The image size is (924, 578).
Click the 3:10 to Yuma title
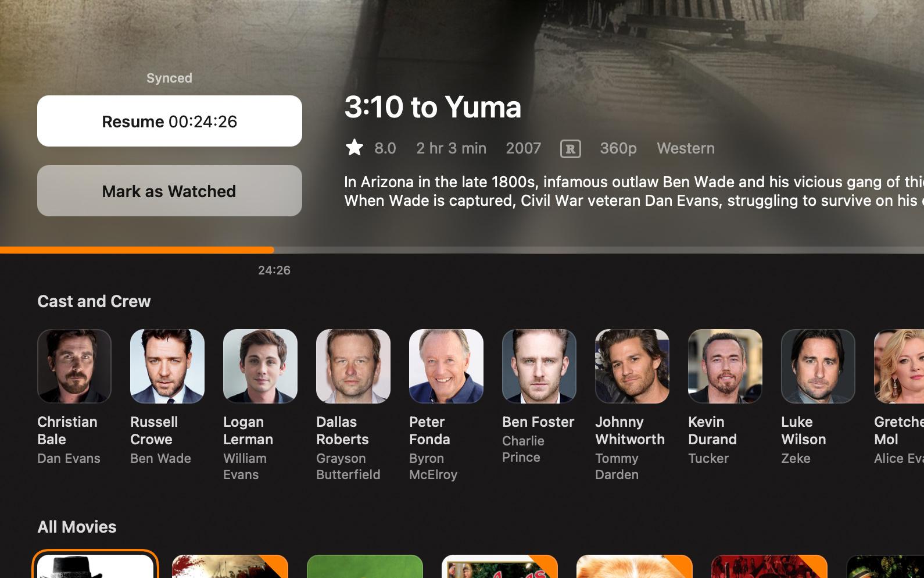click(433, 107)
